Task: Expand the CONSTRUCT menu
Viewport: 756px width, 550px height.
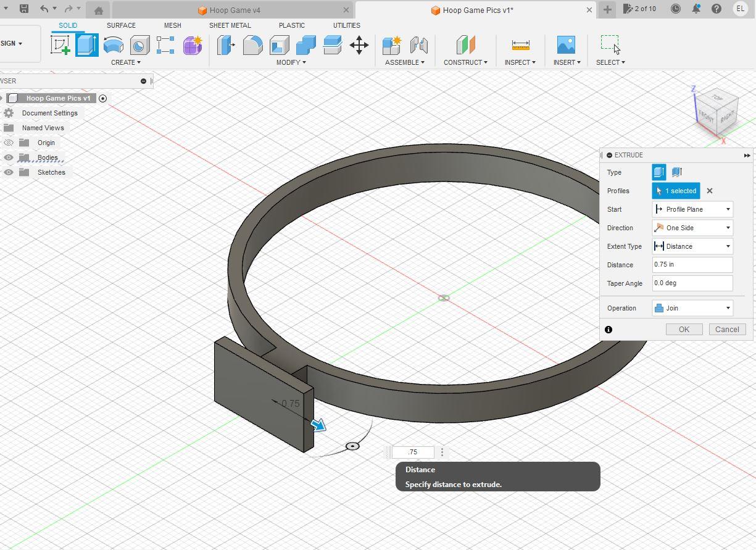Action: coord(465,62)
